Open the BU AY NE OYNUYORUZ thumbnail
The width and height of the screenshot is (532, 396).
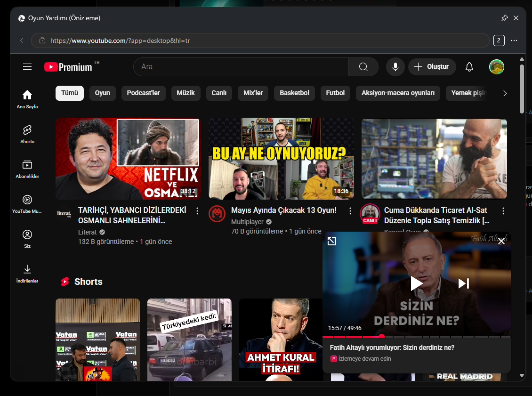pyautogui.click(x=281, y=159)
